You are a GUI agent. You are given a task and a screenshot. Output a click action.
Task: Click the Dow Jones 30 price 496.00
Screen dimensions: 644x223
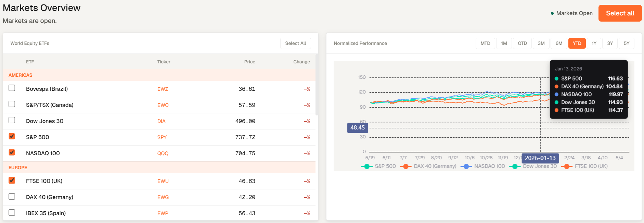pos(245,121)
